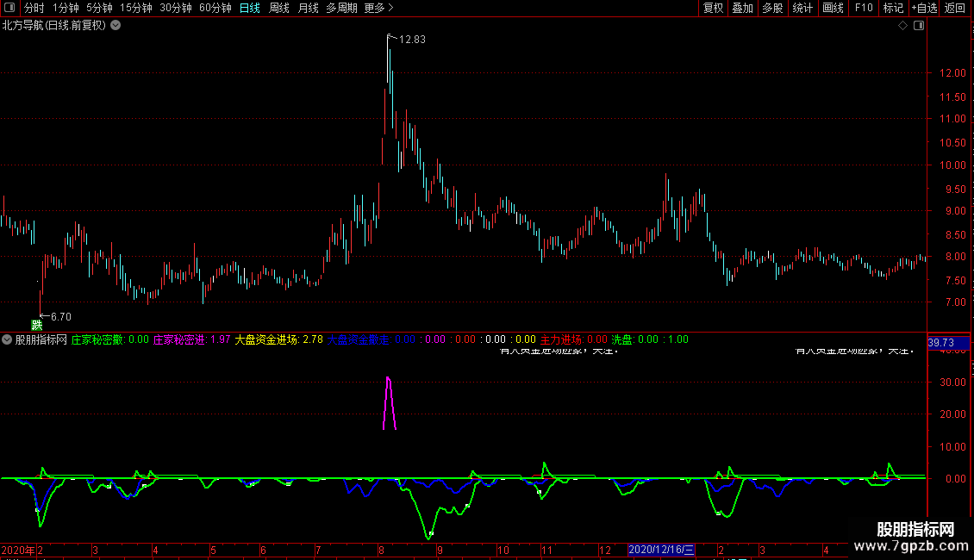The width and height of the screenshot is (974, 560).
Task: Click the 30.00 indicator axis label
Action: click(x=952, y=383)
